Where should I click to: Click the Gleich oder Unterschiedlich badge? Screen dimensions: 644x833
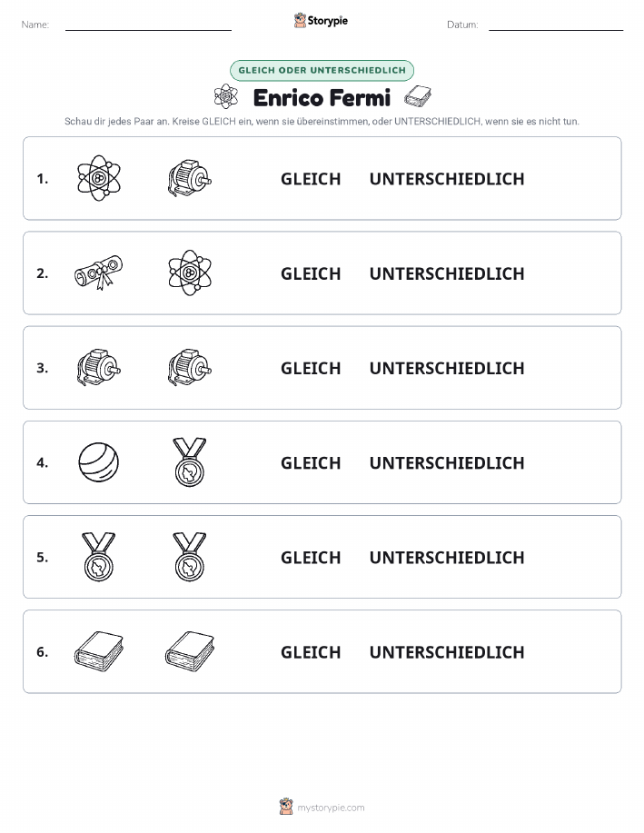tap(322, 70)
